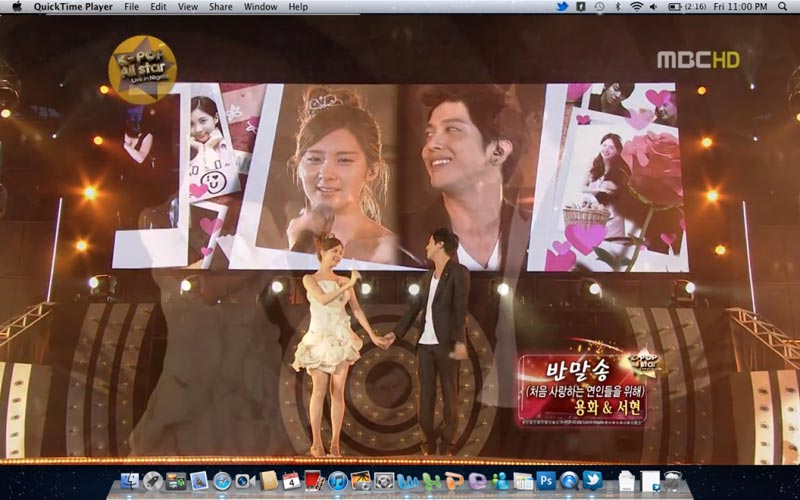
Task: Open Mail stamp icon in the dock
Action: point(199,481)
